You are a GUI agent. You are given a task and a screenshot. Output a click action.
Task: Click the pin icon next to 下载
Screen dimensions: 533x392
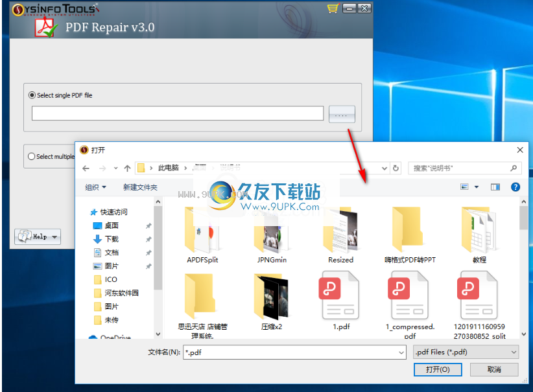148,239
